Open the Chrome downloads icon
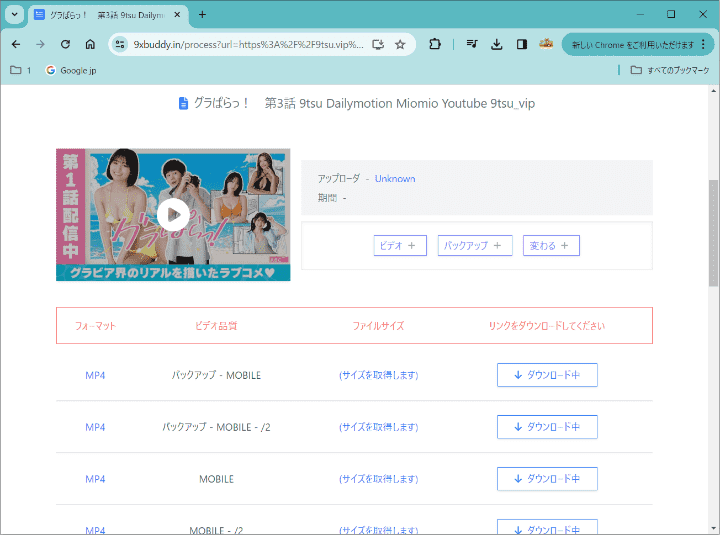The height and width of the screenshot is (535, 720). coord(497,44)
